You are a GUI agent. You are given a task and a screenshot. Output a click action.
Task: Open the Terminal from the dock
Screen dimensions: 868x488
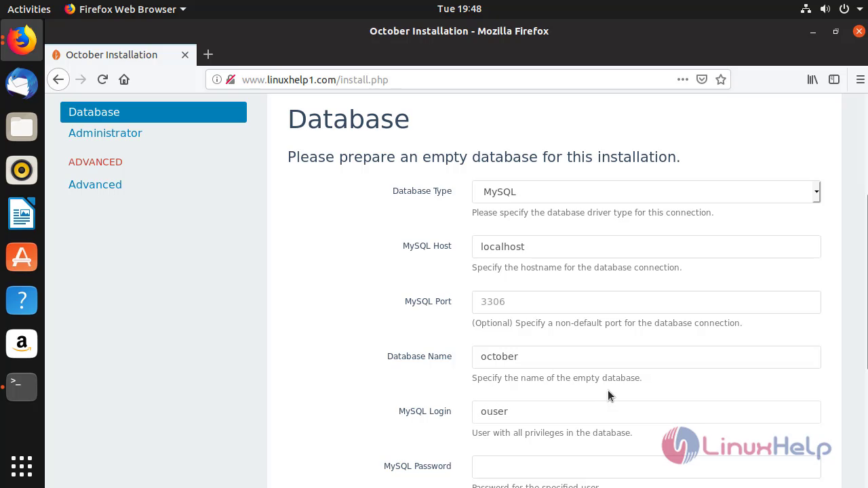tap(22, 386)
